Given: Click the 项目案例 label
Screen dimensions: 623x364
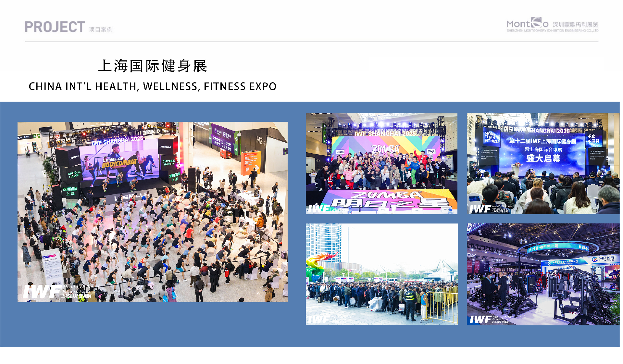Looking at the screenshot, I should click(x=101, y=30).
